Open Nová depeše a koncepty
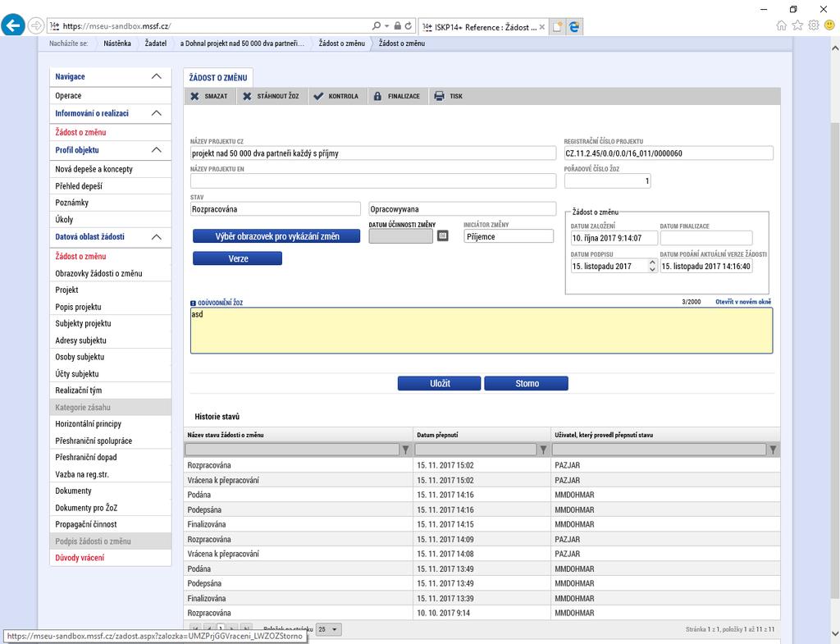Image resolution: width=840 pixels, height=644 pixels. pos(111,169)
